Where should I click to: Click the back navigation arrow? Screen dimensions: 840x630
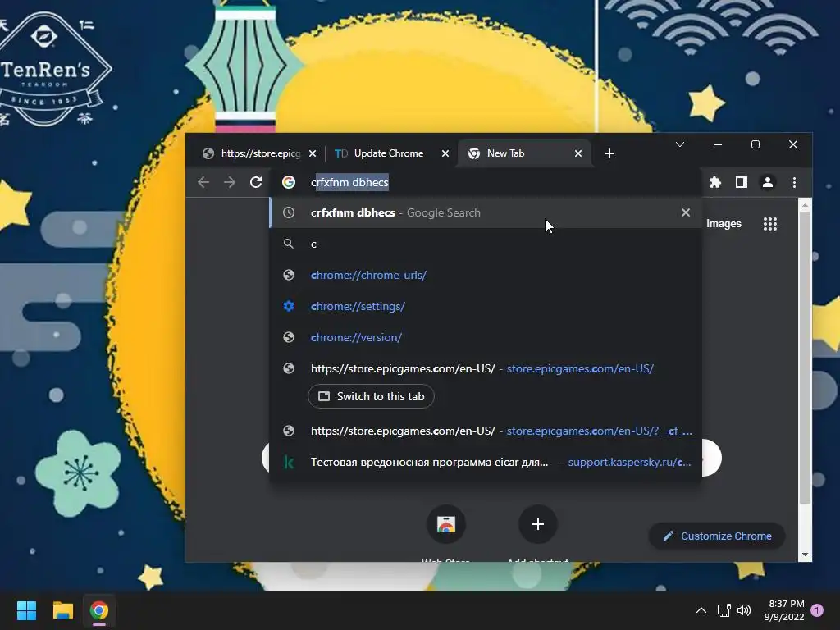203,182
